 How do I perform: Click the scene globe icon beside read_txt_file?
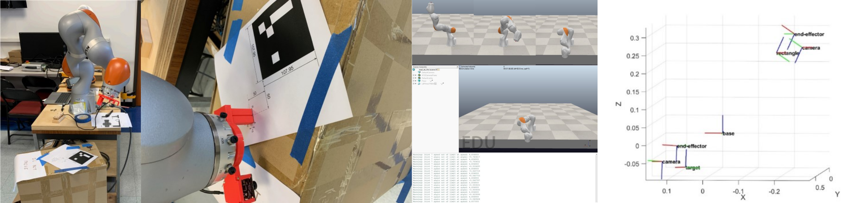coord(414,69)
